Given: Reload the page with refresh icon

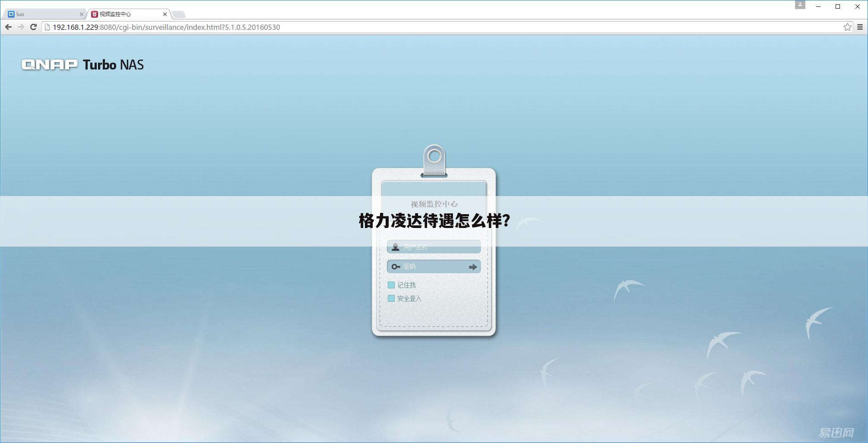Looking at the screenshot, I should (x=33, y=27).
